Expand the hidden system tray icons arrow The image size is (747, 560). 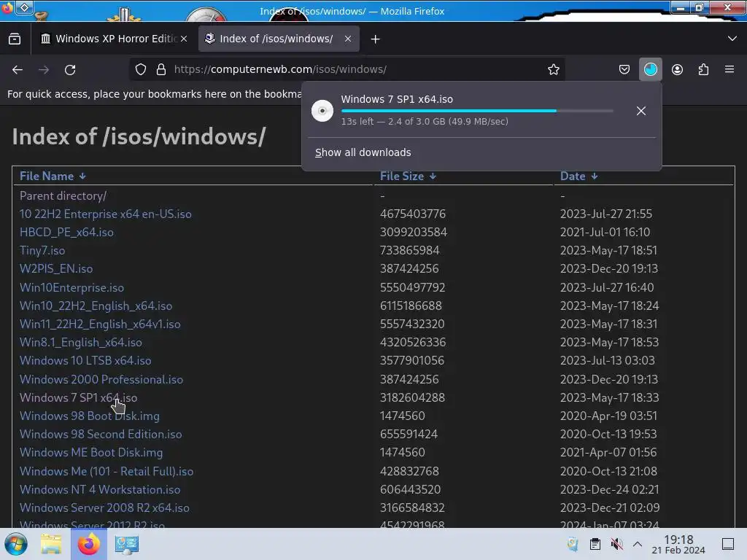coord(638,544)
